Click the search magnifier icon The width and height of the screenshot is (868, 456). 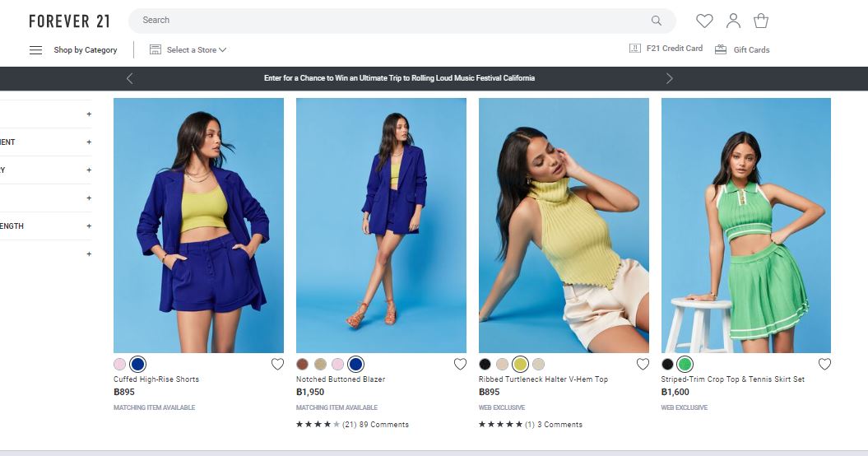click(x=656, y=21)
